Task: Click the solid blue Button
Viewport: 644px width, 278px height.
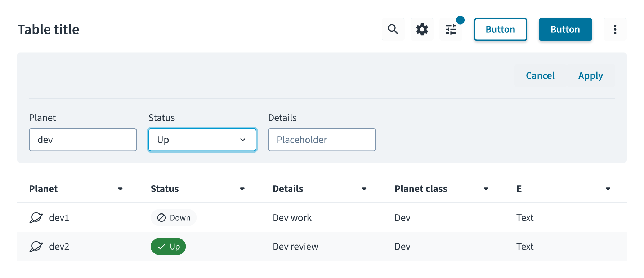Action: (565, 29)
